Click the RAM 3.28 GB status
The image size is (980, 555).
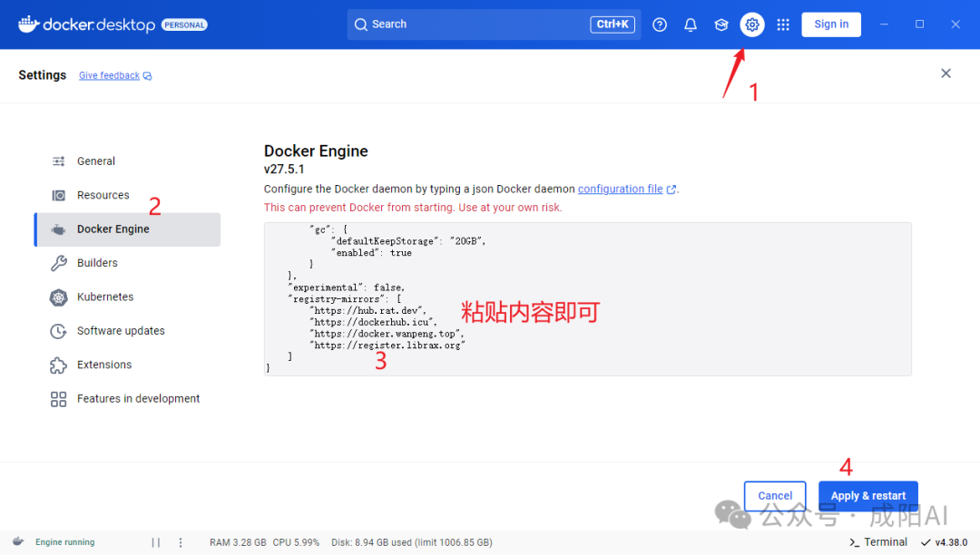pos(238,542)
